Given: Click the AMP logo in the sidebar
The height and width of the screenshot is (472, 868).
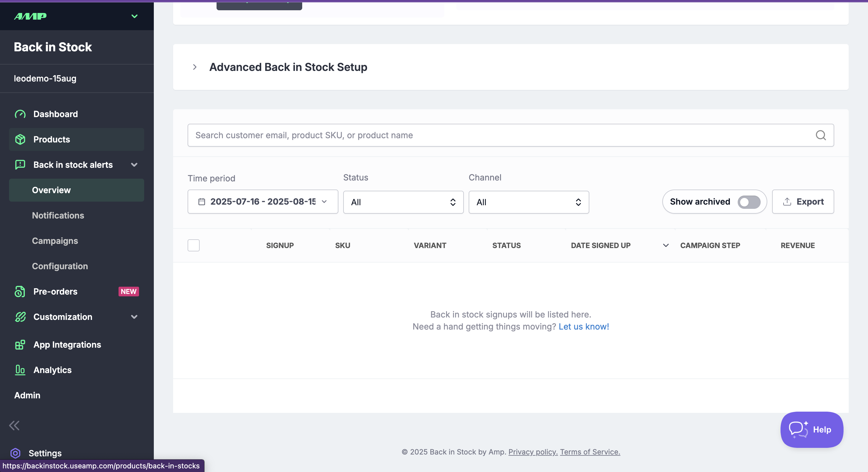Looking at the screenshot, I should click(30, 16).
